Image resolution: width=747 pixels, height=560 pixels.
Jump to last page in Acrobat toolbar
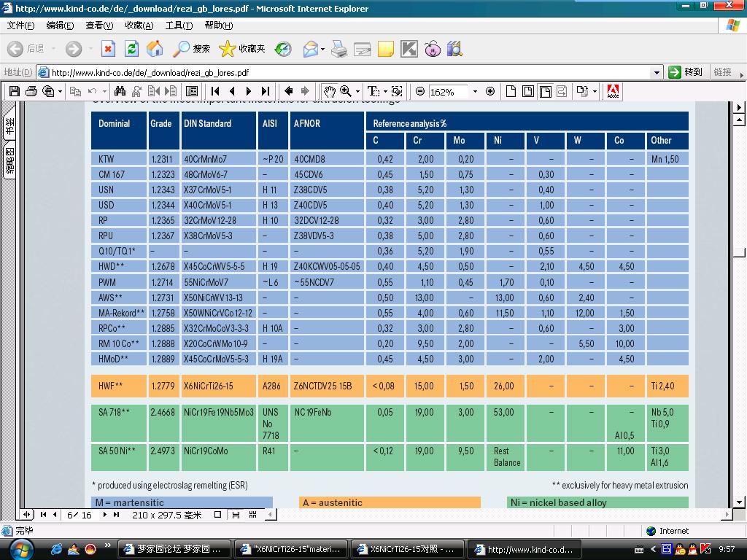tap(266, 91)
